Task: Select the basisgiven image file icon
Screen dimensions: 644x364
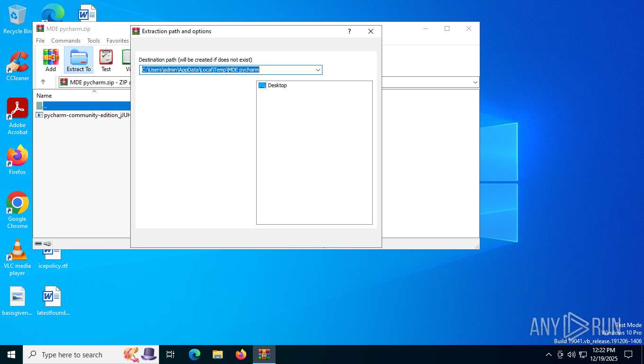Action: click(x=18, y=301)
